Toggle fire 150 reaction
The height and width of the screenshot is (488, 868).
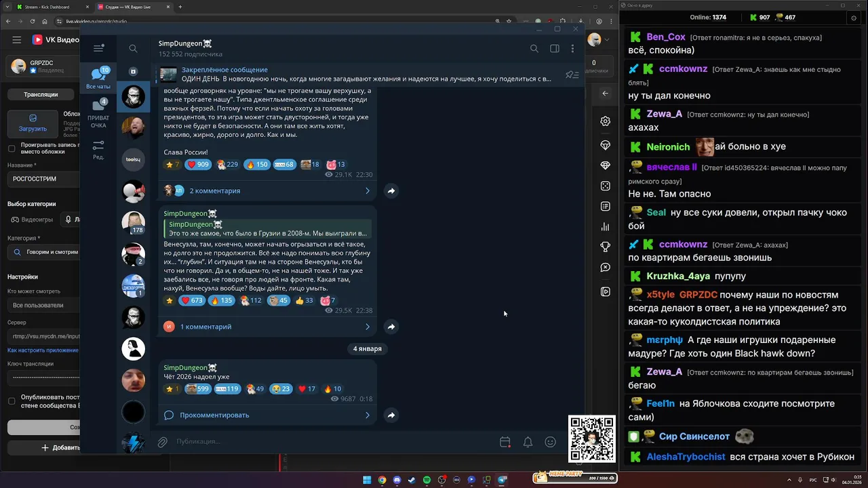257,165
